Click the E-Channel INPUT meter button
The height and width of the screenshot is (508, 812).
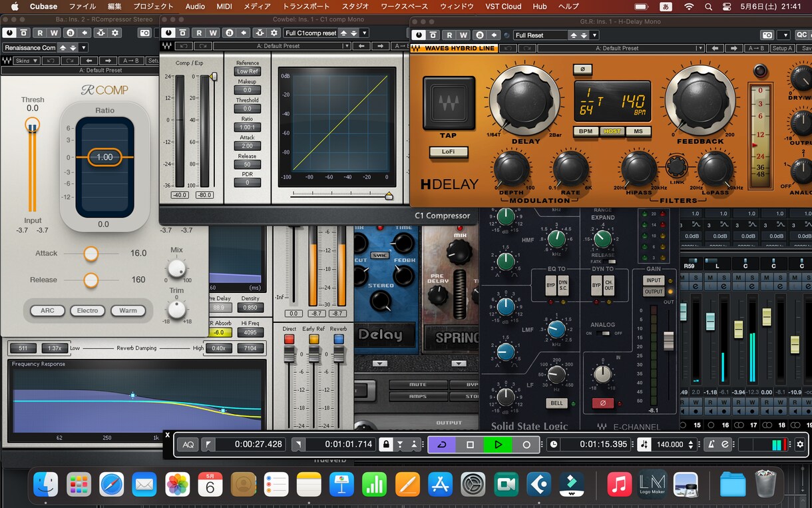[654, 280]
